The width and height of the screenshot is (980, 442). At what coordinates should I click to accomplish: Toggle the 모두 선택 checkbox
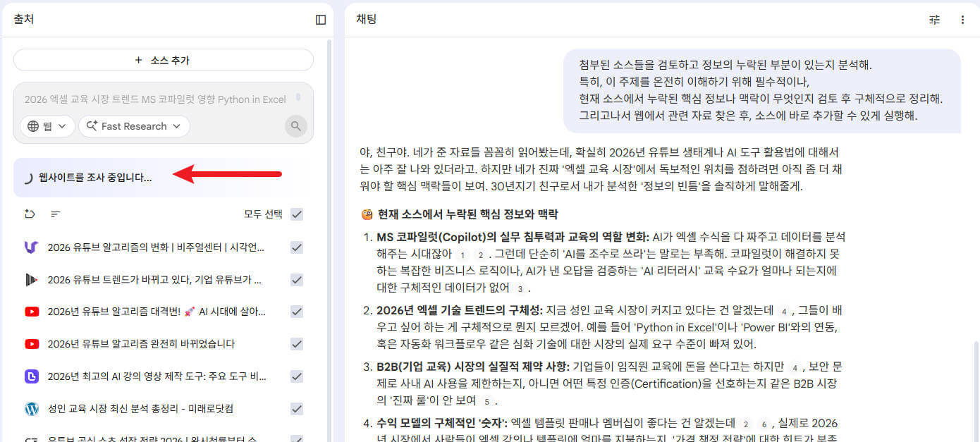[297, 214]
